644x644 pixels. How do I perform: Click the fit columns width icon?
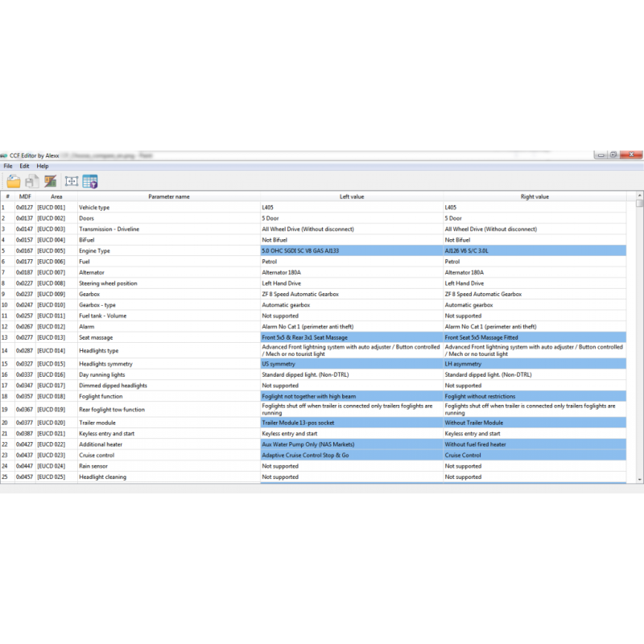(x=71, y=180)
